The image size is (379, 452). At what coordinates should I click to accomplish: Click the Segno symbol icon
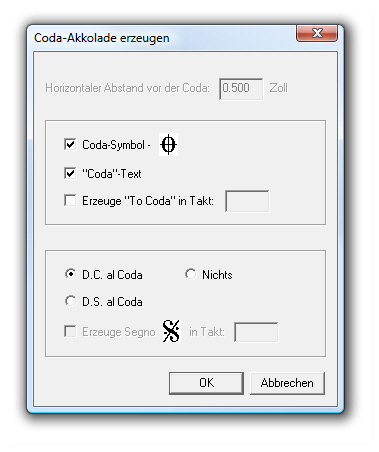pos(171,331)
